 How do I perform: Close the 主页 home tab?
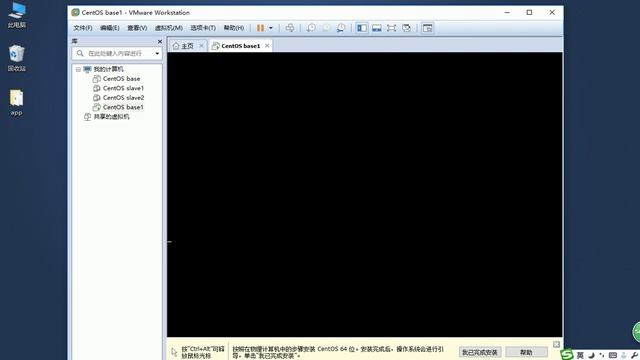[201, 46]
